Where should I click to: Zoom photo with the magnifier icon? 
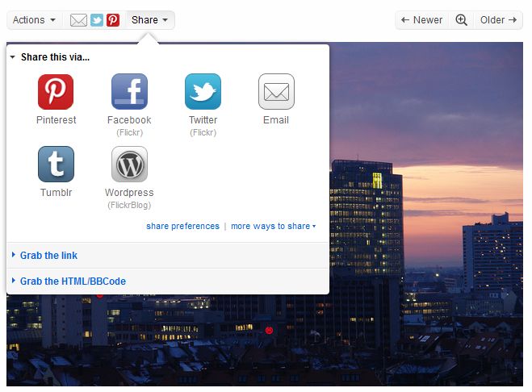461,20
